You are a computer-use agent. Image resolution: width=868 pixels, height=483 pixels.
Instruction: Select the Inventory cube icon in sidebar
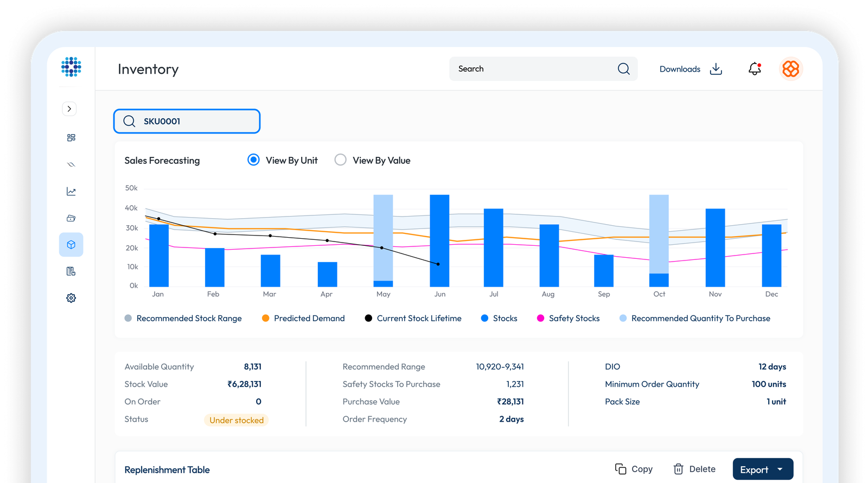pyautogui.click(x=71, y=245)
